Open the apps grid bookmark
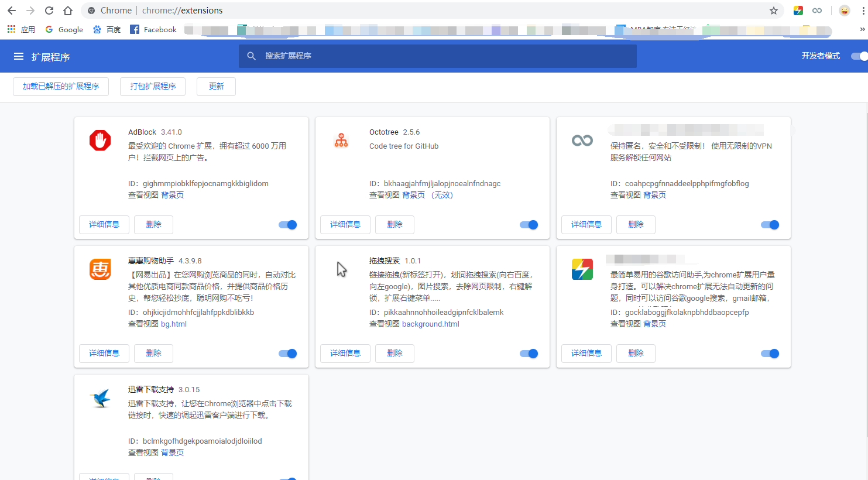 tap(20, 29)
